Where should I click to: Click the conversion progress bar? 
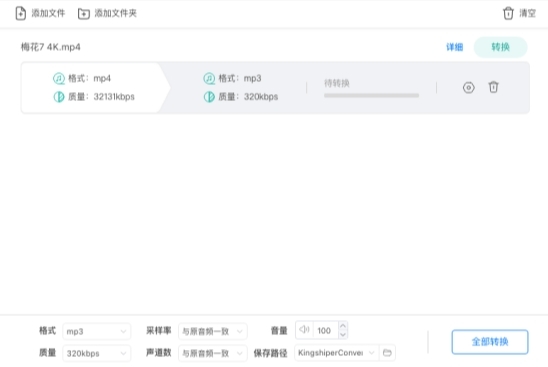click(x=371, y=95)
